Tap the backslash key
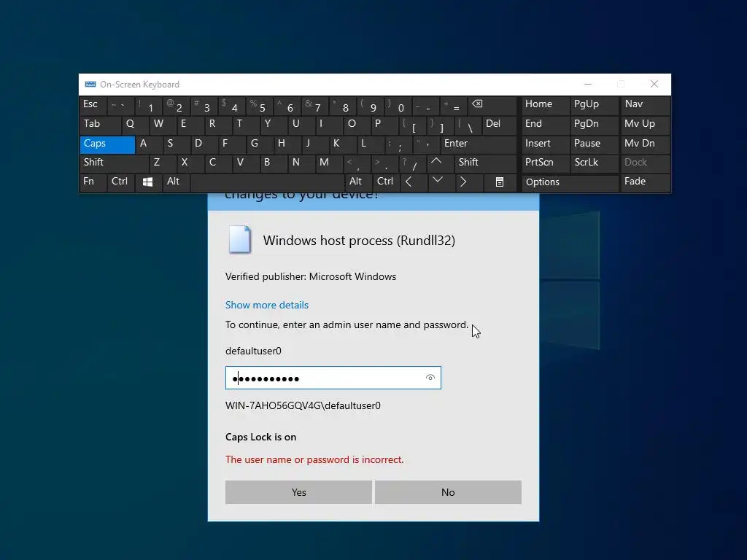Viewport: 747px width, 560px height. [468, 125]
